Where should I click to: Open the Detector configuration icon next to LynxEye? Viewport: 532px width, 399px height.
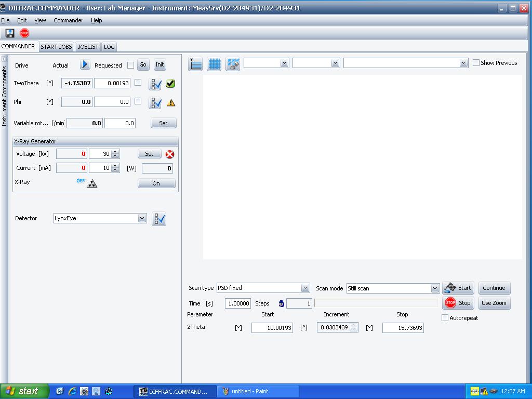[159, 218]
